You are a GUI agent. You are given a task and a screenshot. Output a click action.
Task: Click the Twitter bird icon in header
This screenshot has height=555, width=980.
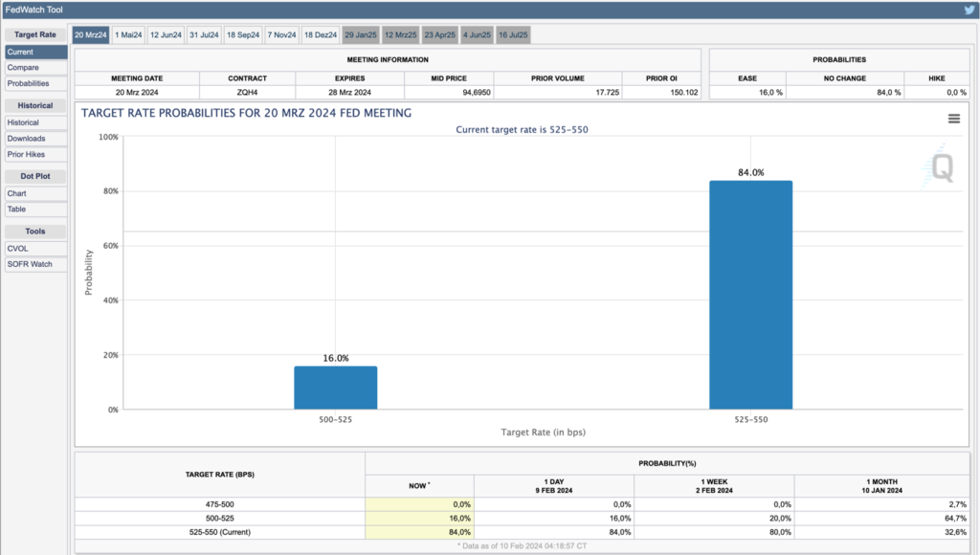click(969, 10)
